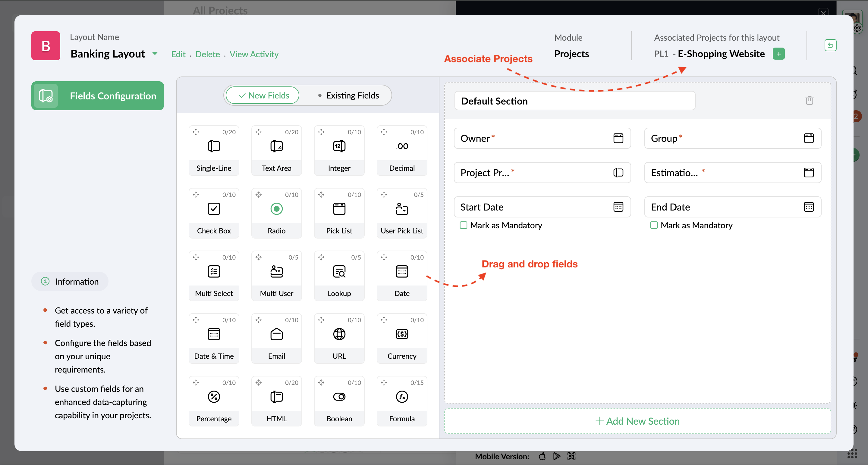Click the View Activity link

point(254,54)
